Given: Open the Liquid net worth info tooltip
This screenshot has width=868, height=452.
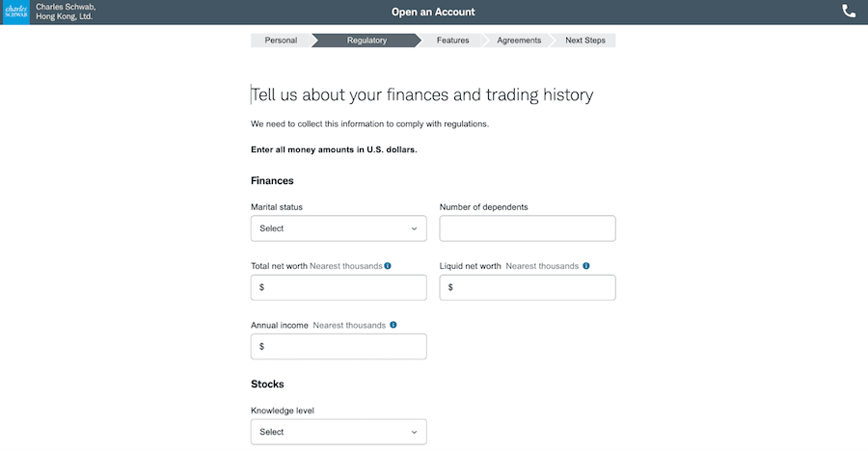Looking at the screenshot, I should click(x=585, y=266).
